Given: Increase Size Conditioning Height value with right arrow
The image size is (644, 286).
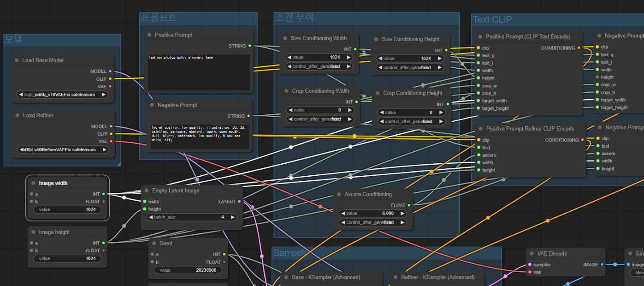Looking at the screenshot, I should pos(439,59).
